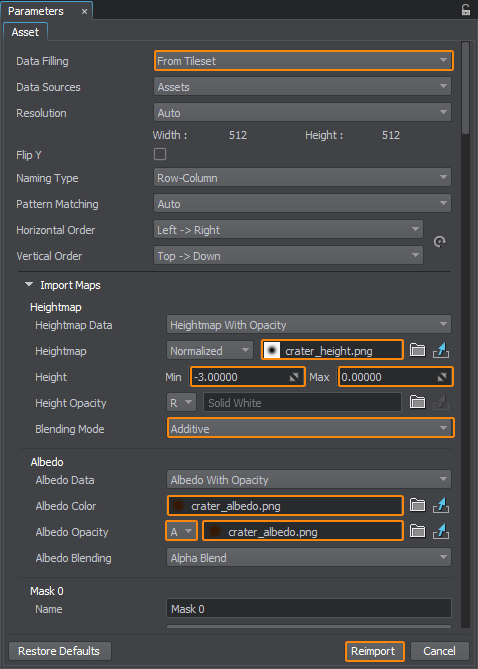Click the arrow icon next to Albedo Color file

tap(441, 506)
